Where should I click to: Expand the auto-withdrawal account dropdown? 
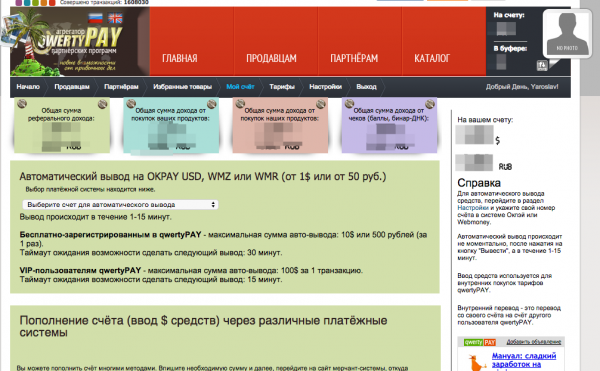pos(120,205)
